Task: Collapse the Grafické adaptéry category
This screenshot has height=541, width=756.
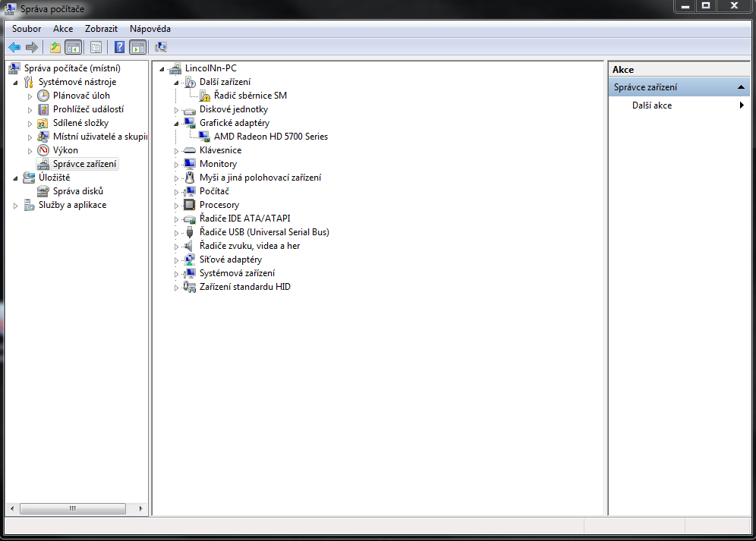Action: (177, 123)
